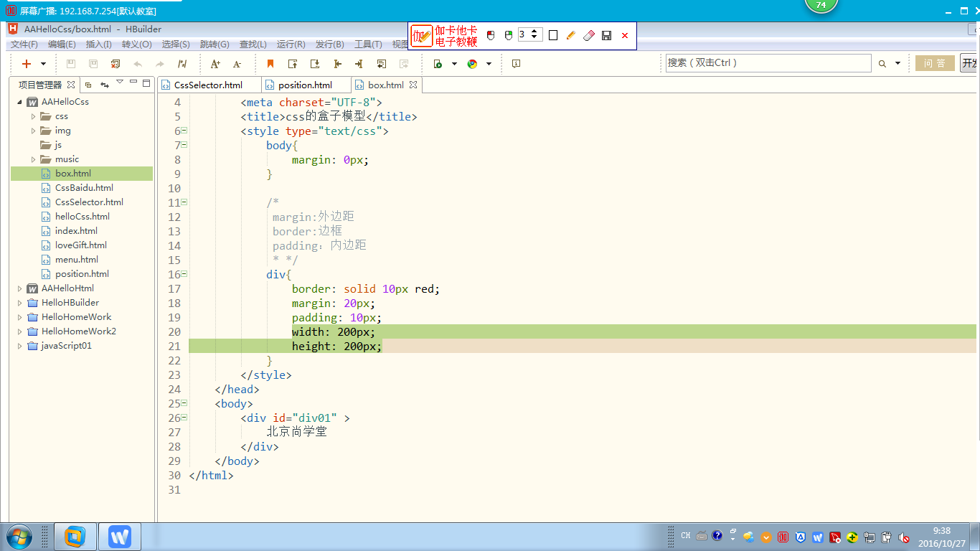980x551 pixels.
Task: Collapse the style block fold at line 6
Action: (184, 131)
